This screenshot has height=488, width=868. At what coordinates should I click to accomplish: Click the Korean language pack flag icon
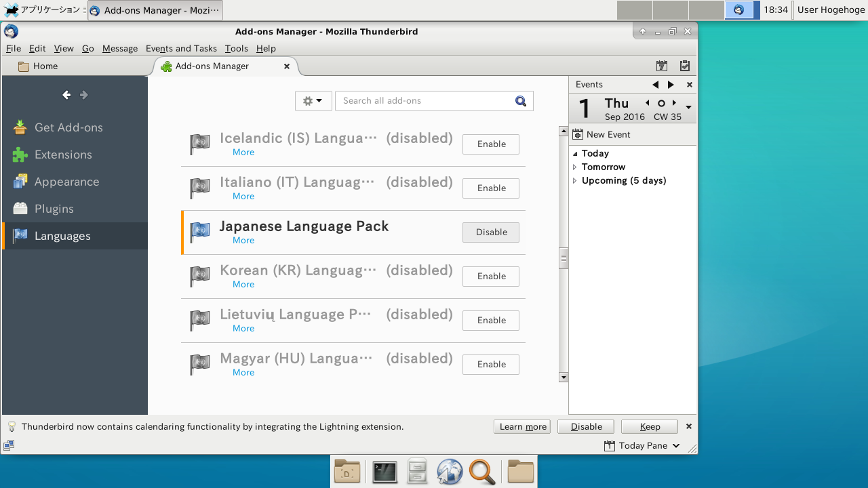[199, 276]
